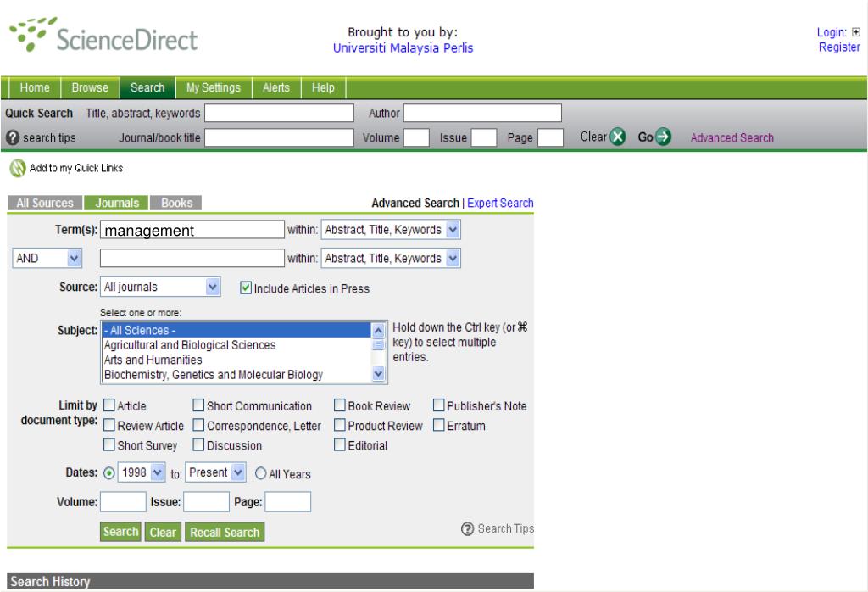The image size is (868, 592).
Task: Click the search tips question mark icon
Action: 12,137
